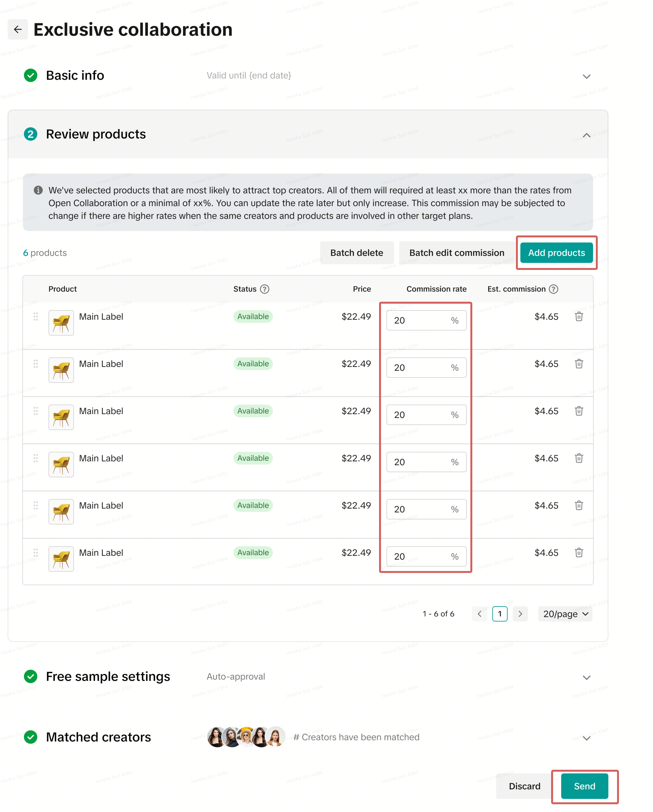The height and width of the screenshot is (812, 653).
Task: Expand the Matched creators section
Action: pyautogui.click(x=586, y=738)
